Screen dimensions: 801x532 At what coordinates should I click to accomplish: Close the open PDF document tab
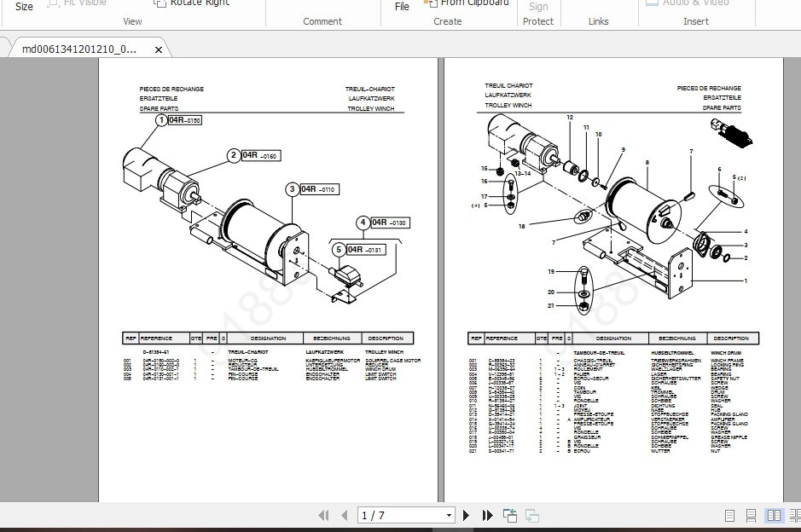tap(159, 49)
